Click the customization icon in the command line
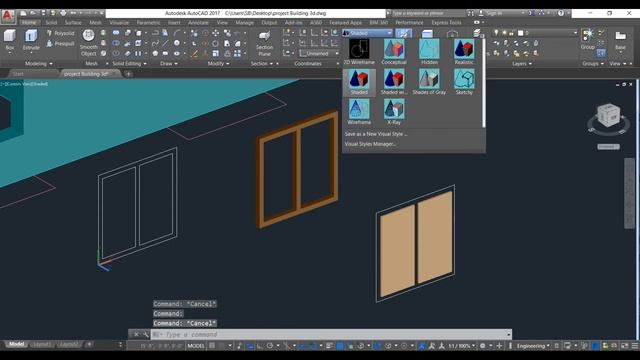 click(145, 335)
